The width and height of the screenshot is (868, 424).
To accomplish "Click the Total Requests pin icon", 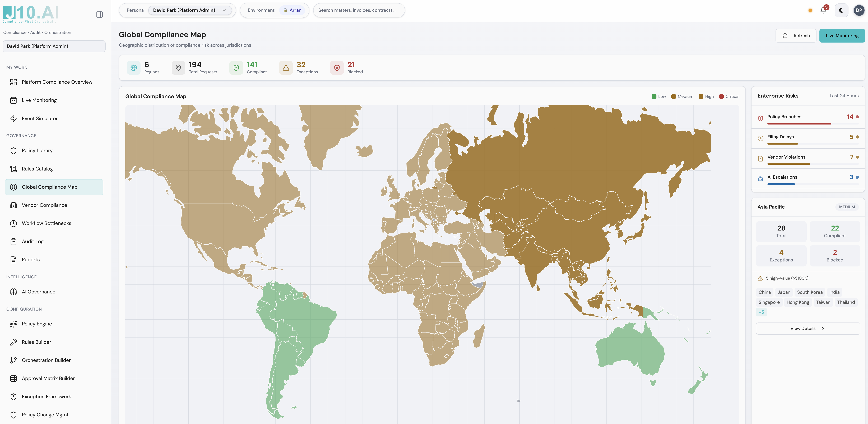I will click(178, 68).
